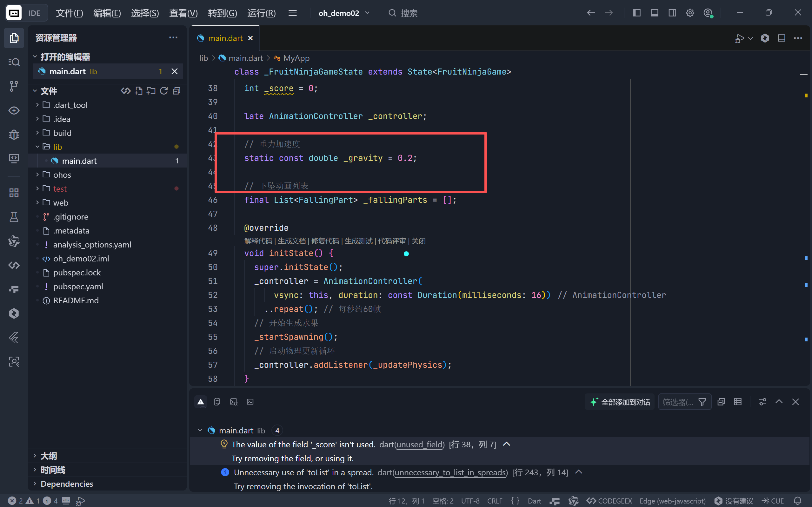Toggle the bottom panel layout button

(654, 13)
